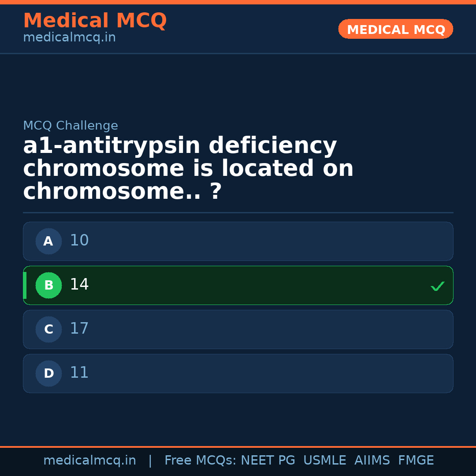Click AIIMS in the footer

pos(372,461)
